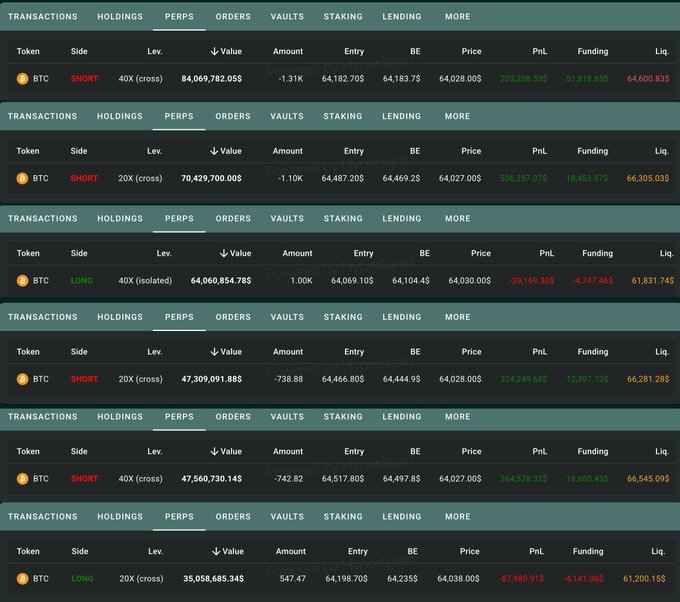Screen dimensions: 680x602
Task: Click the funding value 51,818.65$
Action: (587, 79)
